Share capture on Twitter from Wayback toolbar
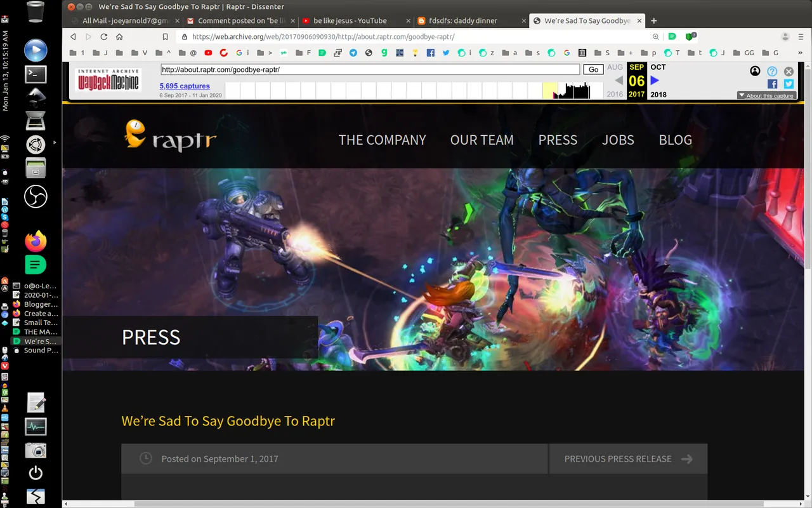Viewport: 812px width, 508px height. [789, 84]
